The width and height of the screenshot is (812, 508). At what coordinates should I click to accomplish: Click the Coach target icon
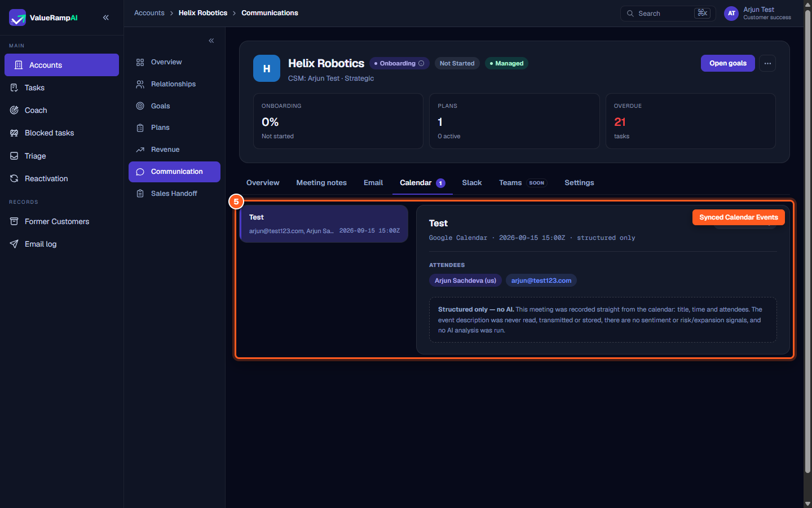[14, 110]
